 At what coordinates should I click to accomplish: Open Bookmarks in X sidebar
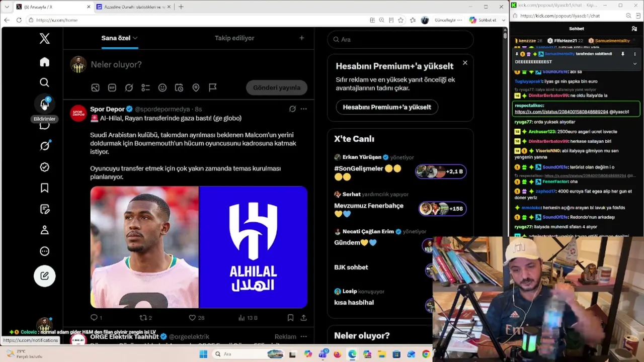pos(45,188)
